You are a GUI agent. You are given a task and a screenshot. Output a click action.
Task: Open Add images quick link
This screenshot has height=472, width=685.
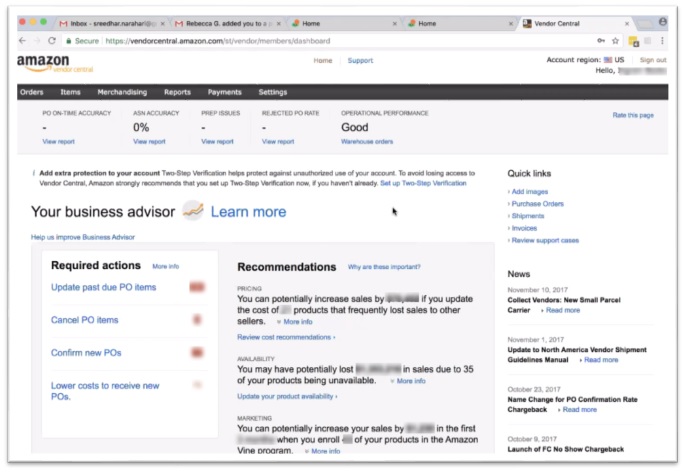point(528,191)
